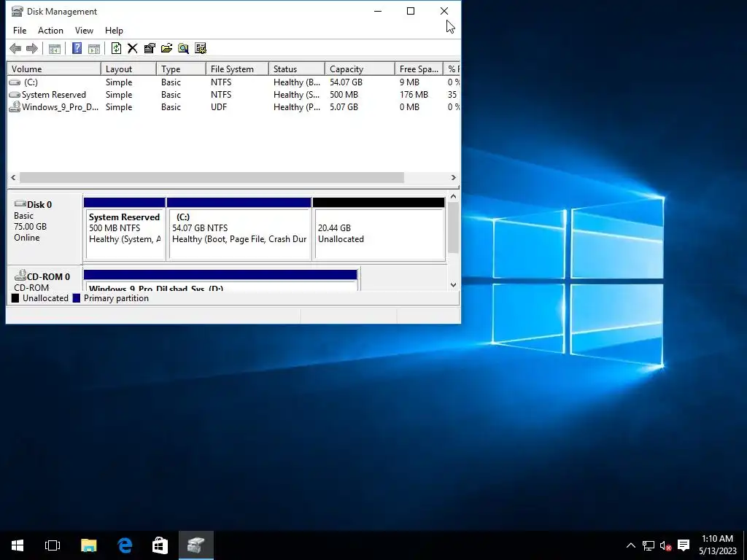Screen dimensions: 747x560
Task: Toggle the console tree pane icon
Action: coord(54,48)
